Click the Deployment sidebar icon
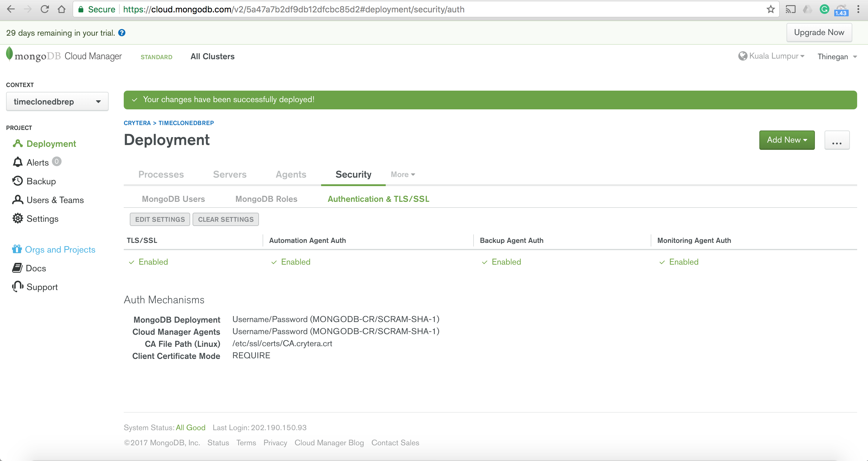The height and width of the screenshot is (461, 868). pos(18,144)
